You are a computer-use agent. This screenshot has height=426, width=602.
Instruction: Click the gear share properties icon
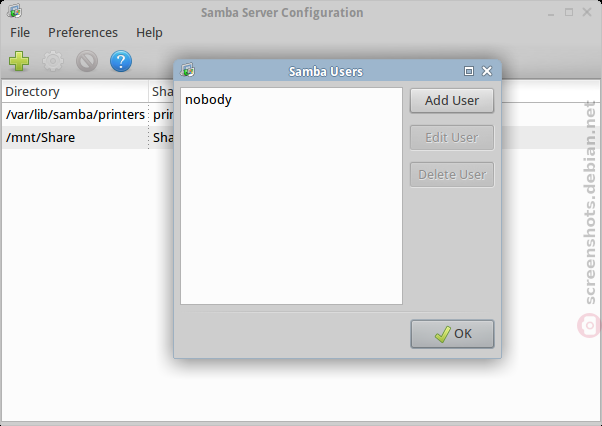[53, 61]
